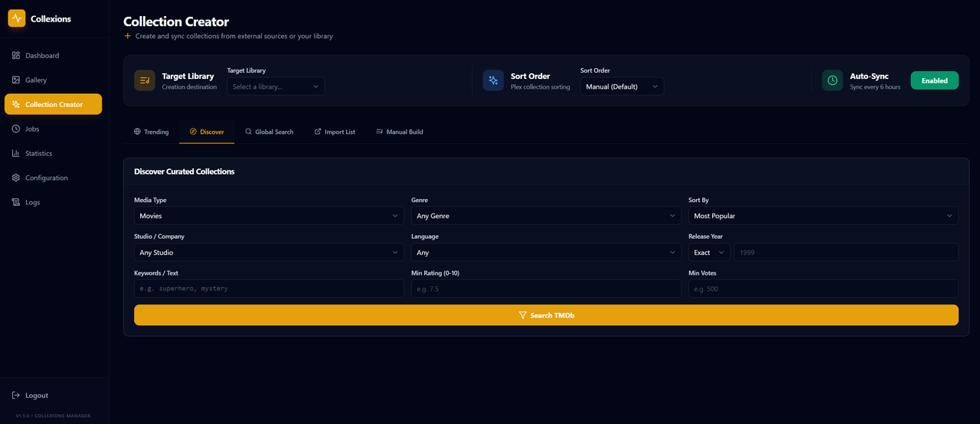Click the Dashboard grid icon
The height and width of the screenshot is (424, 980).
click(16, 56)
